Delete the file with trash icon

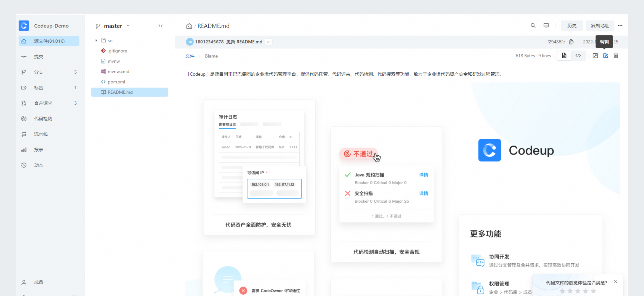coord(616,56)
